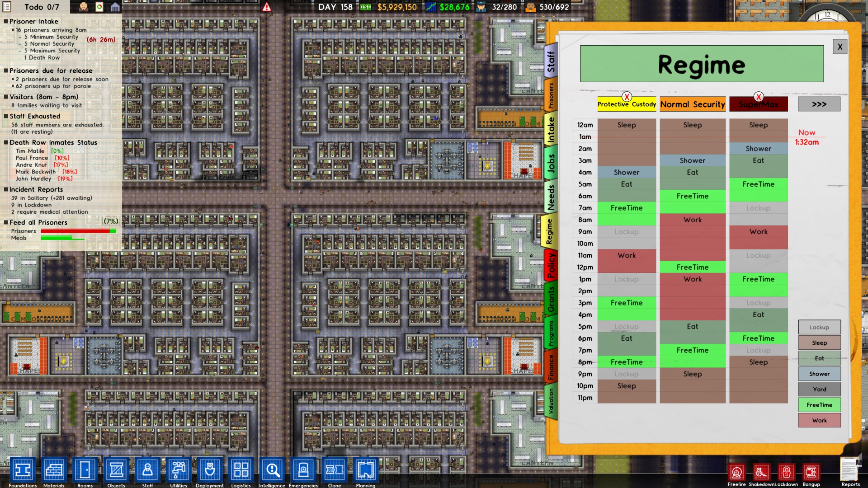
Task: Pick the green FreeTime activity swatch
Action: point(819,405)
